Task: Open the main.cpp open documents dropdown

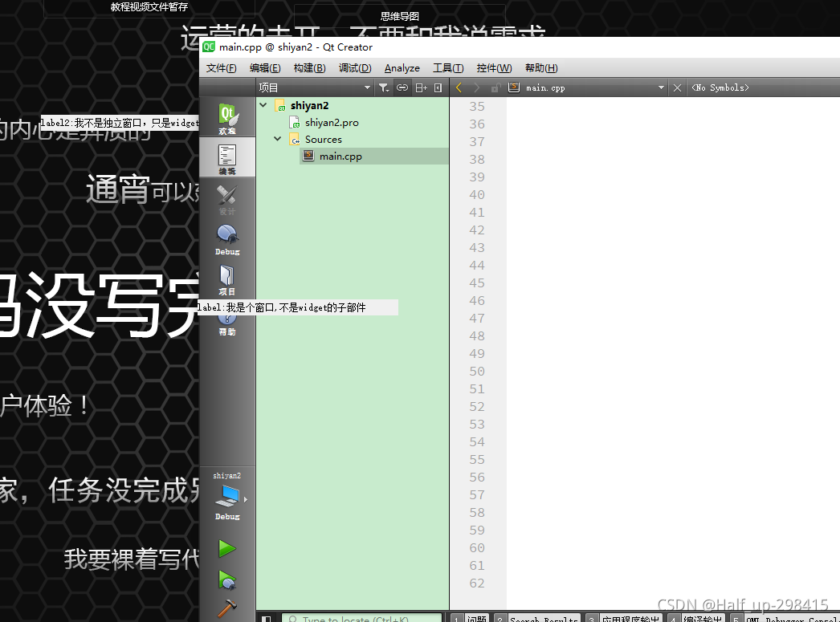Action: tap(594, 87)
